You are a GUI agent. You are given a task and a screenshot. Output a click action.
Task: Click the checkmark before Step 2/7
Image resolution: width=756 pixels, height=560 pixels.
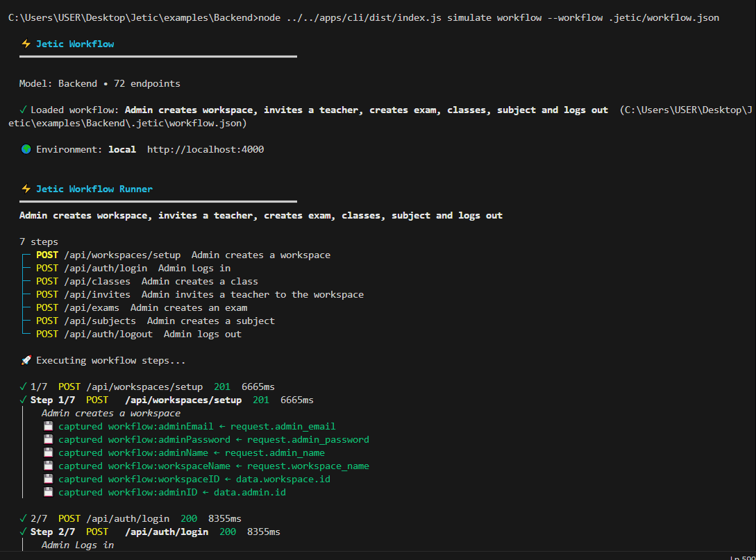pos(23,532)
